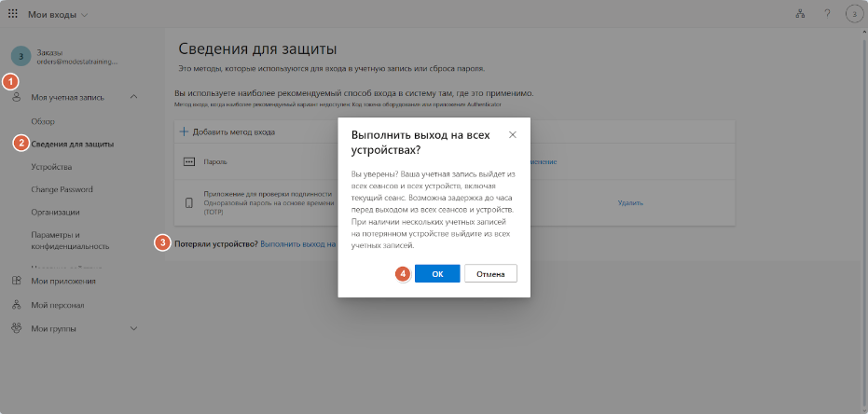Open the Обзор sidebar item
This screenshot has width=868, height=414.
click(x=43, y=121)
